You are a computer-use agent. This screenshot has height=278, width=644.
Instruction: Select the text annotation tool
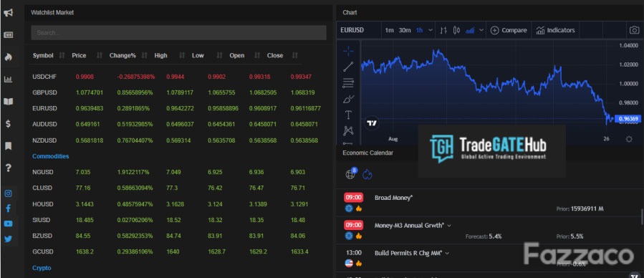point(348,115)
